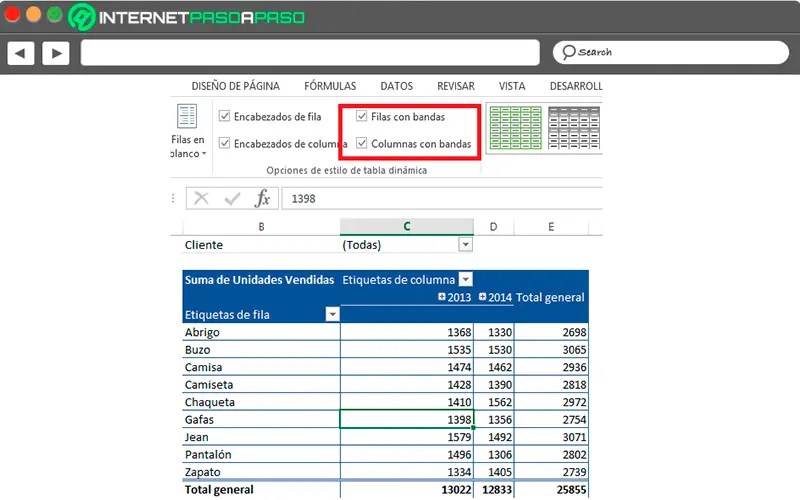Image resolution: width=800 pixels, height=500 pixels.
Task: Open the DATOS ribbon tab
Action: tap(396, 86)
